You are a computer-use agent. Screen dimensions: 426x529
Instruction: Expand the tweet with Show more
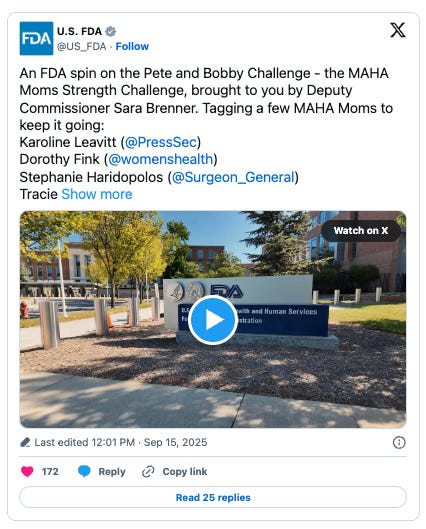pyautogui.click(x=97, y=194)
